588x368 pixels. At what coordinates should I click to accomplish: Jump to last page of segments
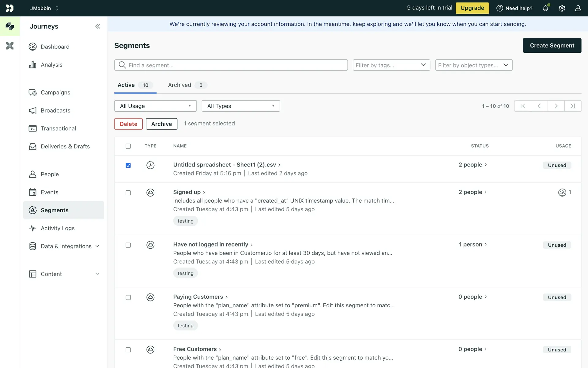click(x=572, y=106)
